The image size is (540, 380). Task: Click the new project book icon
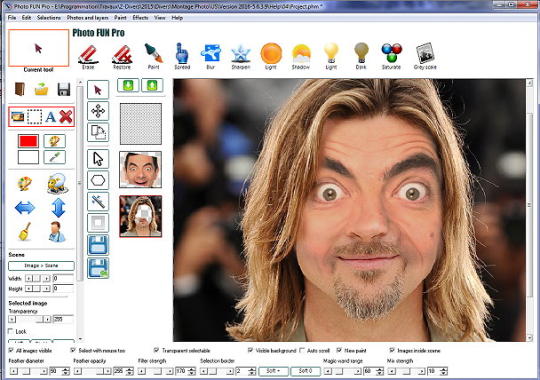pos(20,89)
